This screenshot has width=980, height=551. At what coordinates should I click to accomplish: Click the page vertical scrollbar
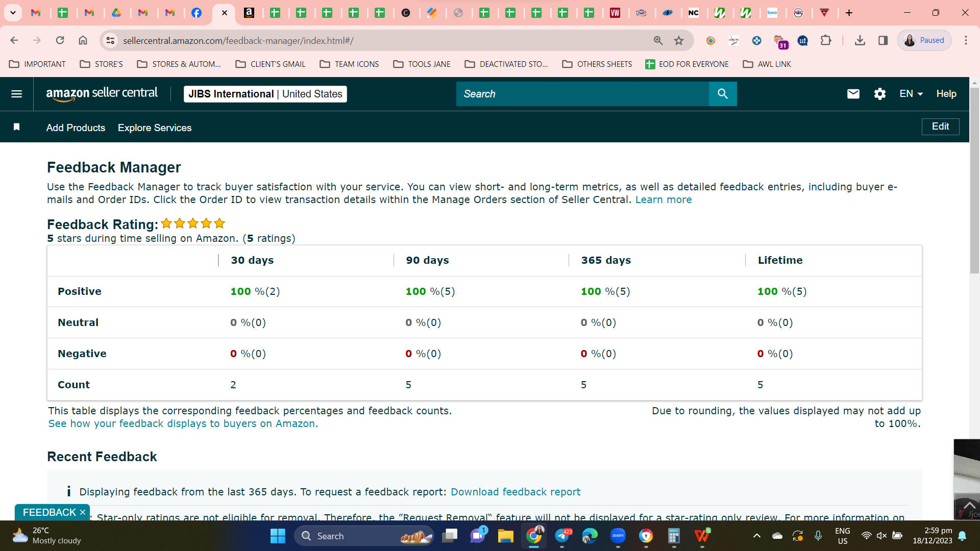pos(974,181)
